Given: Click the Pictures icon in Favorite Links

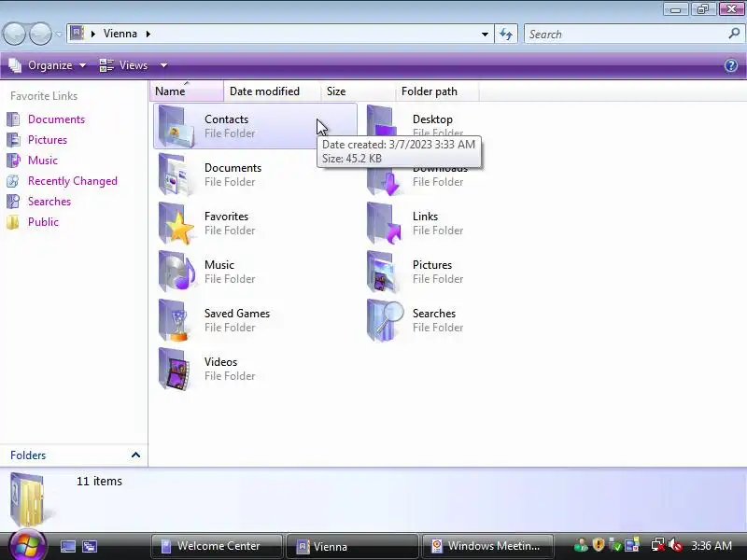Looking at the screenshot, I should [13, 139].
